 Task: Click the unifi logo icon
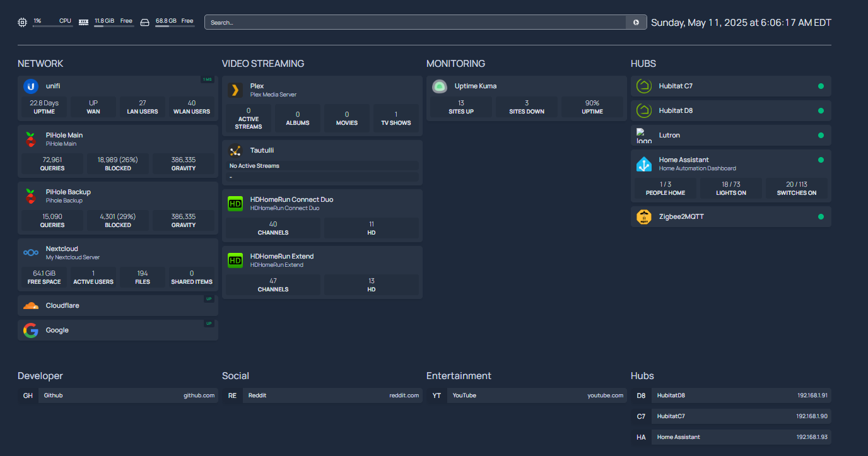pos(31,86)
